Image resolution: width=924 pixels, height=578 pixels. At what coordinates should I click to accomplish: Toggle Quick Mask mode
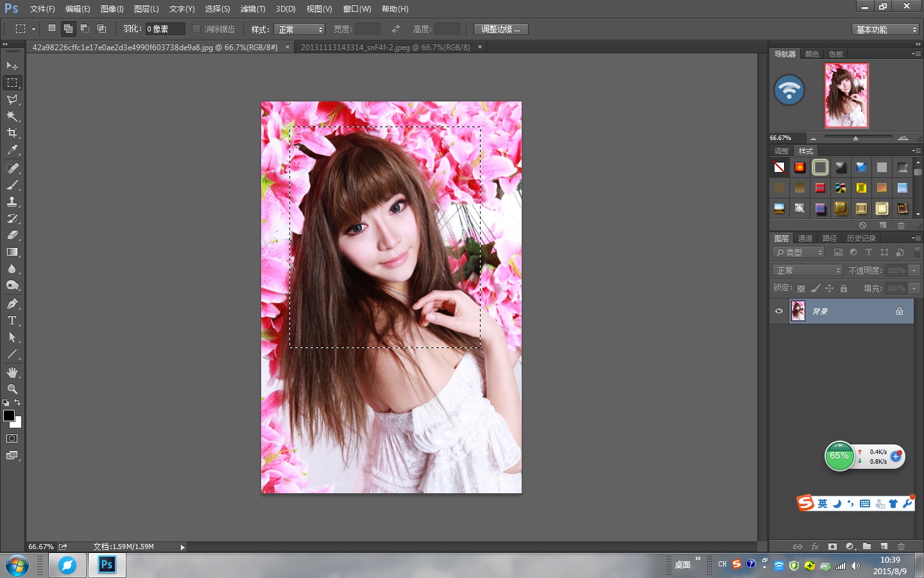click(12, 439)
